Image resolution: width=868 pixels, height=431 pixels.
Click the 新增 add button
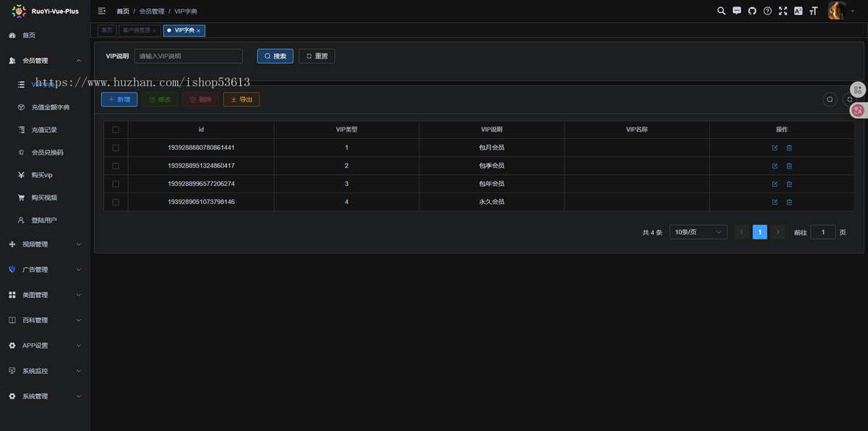click(x=119, y=100)
